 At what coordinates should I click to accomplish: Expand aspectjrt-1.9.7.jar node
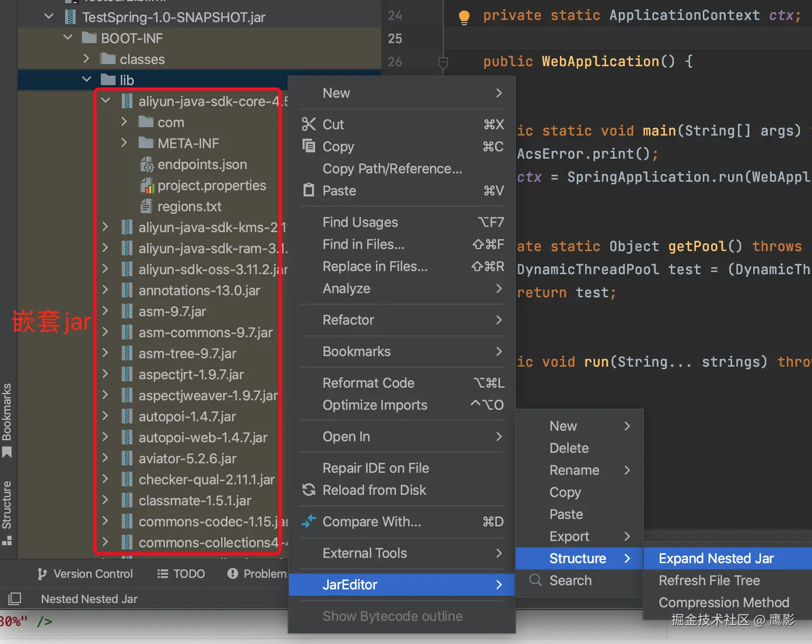(x=106, y=373)
